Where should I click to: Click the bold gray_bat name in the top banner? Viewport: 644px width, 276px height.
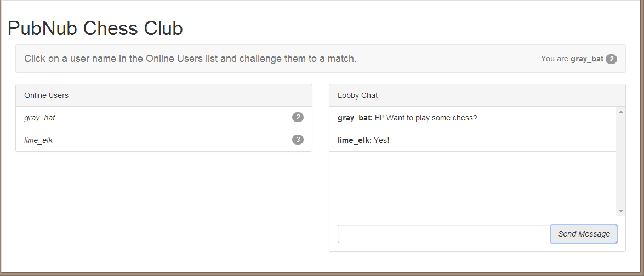586,59
